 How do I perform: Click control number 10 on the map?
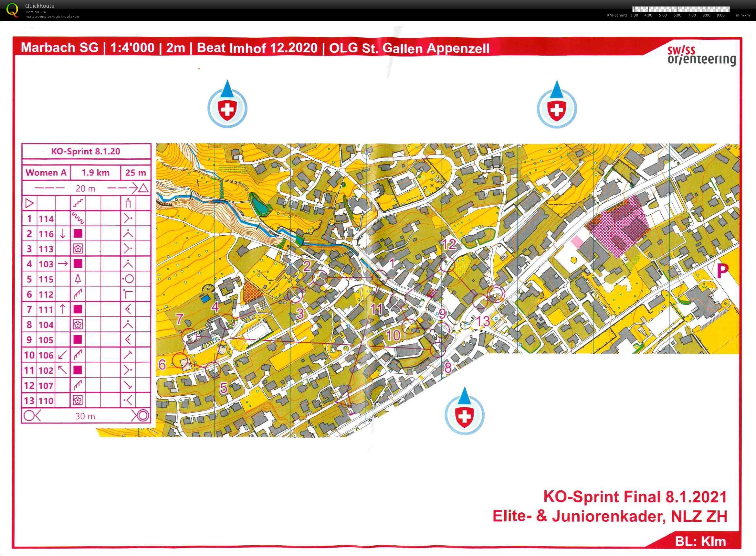click(x=393, y=335)
